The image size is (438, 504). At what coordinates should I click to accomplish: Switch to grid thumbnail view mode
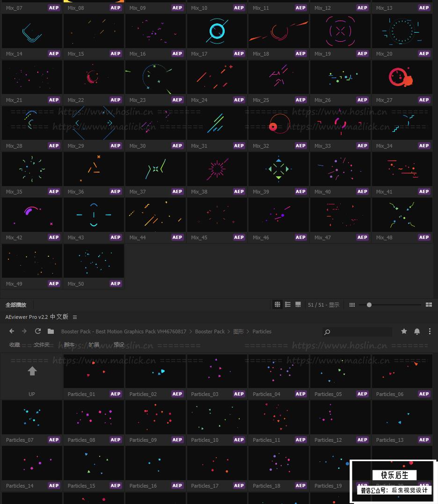pyautogui.click(x=277, y=304)
